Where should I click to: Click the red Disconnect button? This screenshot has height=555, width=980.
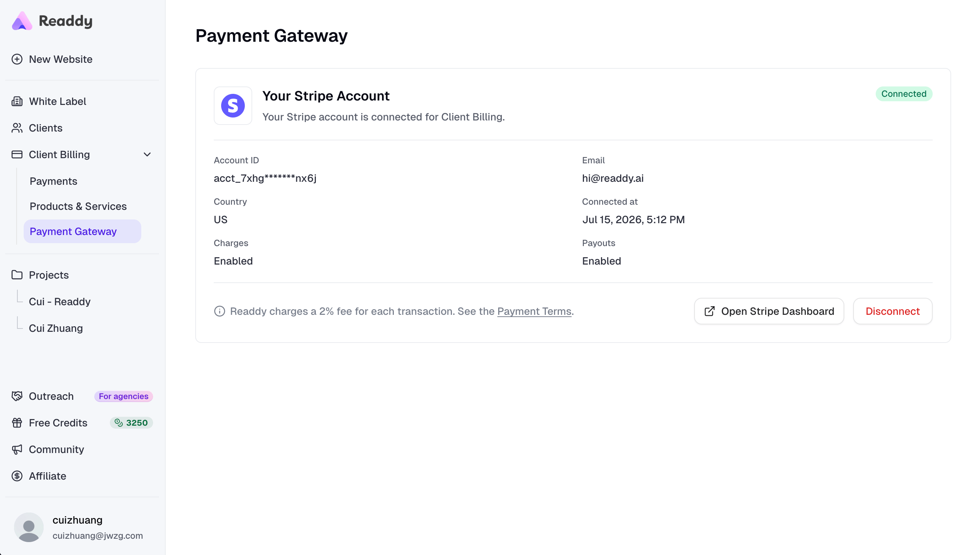(893, 311)
